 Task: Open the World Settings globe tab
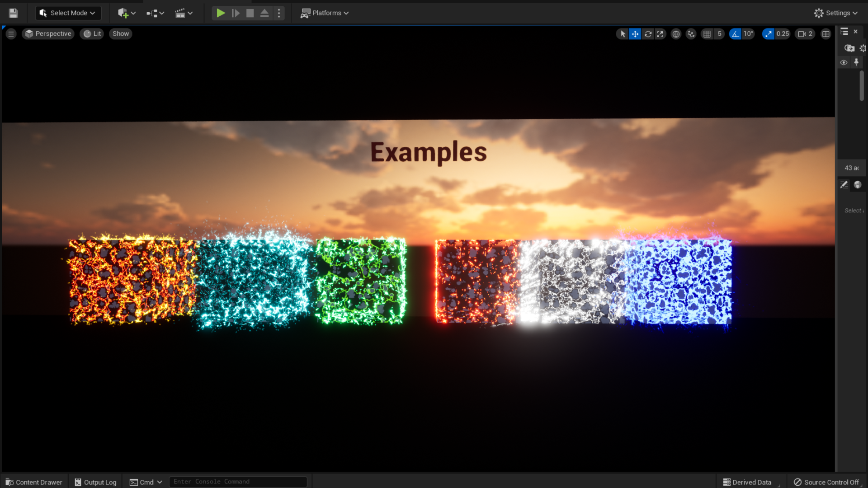858,184
